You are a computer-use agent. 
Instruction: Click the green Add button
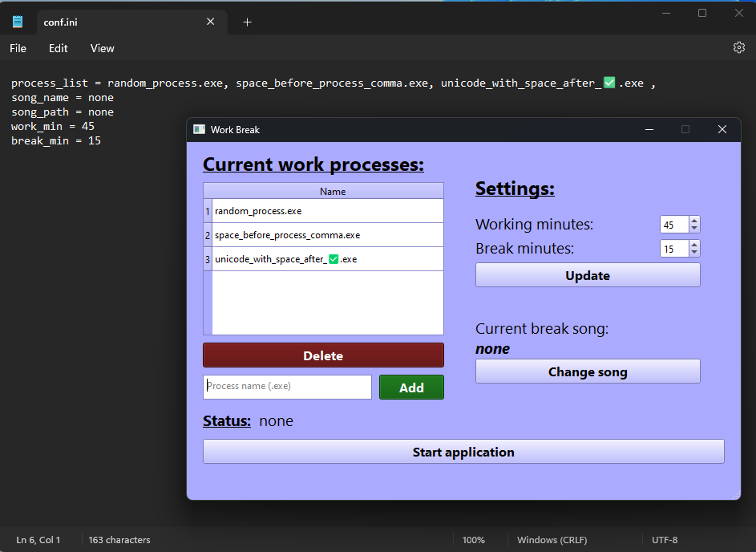pos(411,388)
